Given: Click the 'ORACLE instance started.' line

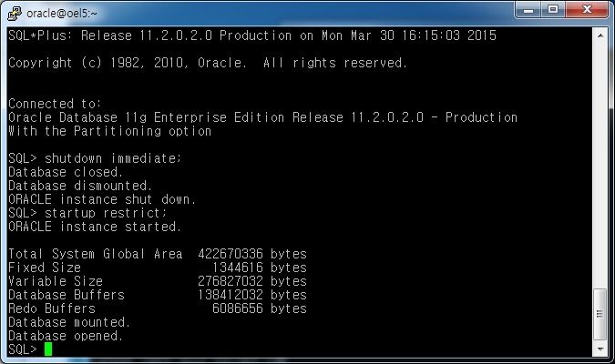Looking at the screenshot, I should tap(95, 227).
